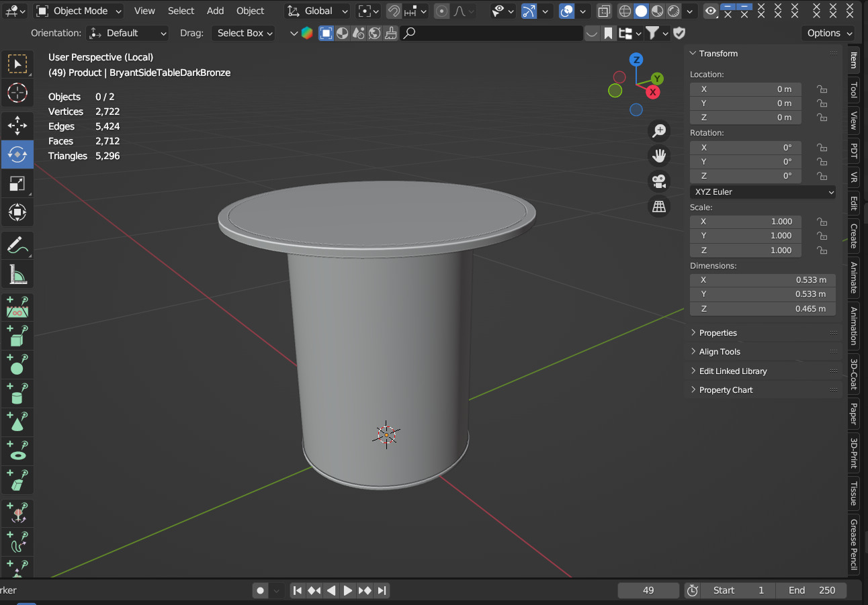Open the Options popover button
The image size is (868, 605).
coord(828,33)
